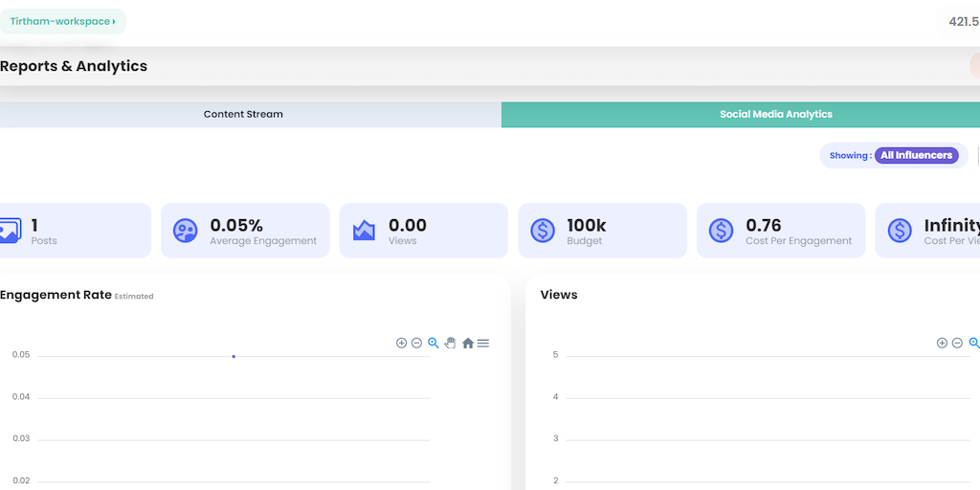This screenshot has width=980, height=490.
Task: Click the data point on Engagement Rate chart
Action: click(234, 356)
